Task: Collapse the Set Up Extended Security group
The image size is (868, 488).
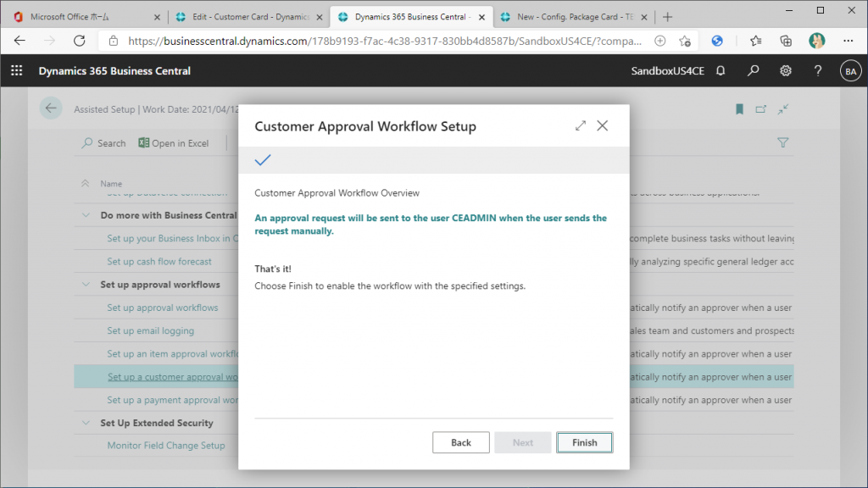Action: 86,423
